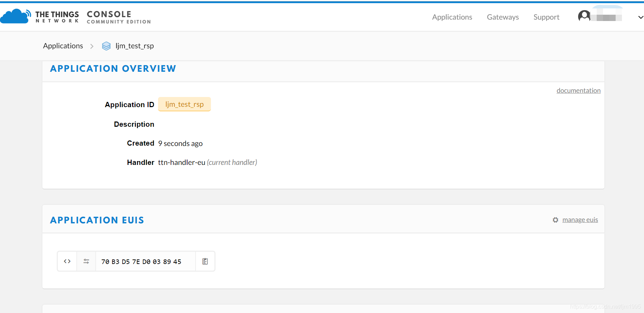Screen dimensions: 644x313
Task: Select ljm_test_rsp breadcrumb entry
Action: (x=135, y=46)
